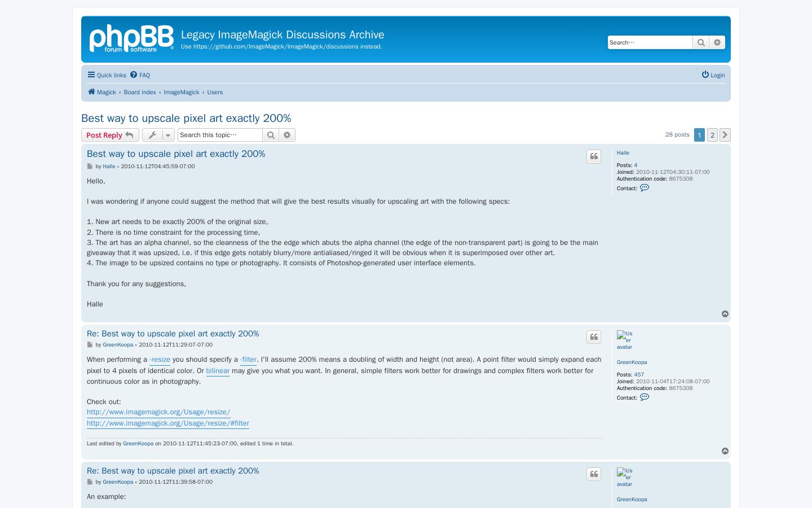Click the header search magnifier button
This screenshot has height=508, width=812.
tap(701, 42)
